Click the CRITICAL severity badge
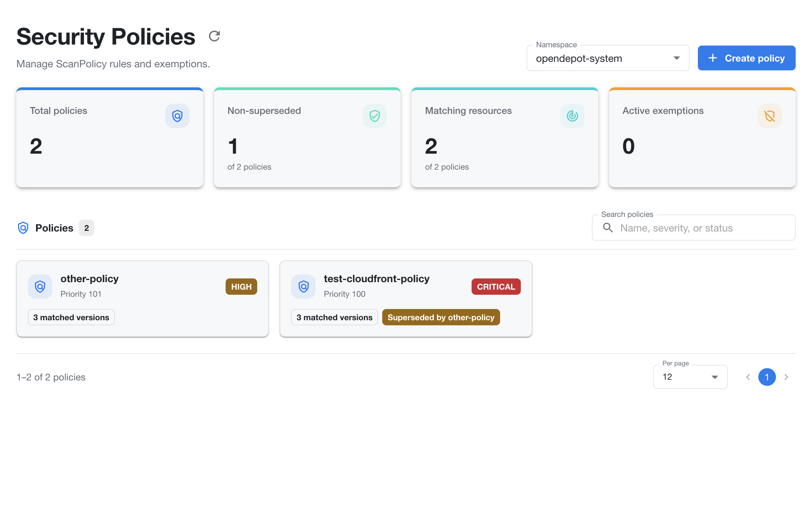 pyautogui.click(x=496, y=287)
